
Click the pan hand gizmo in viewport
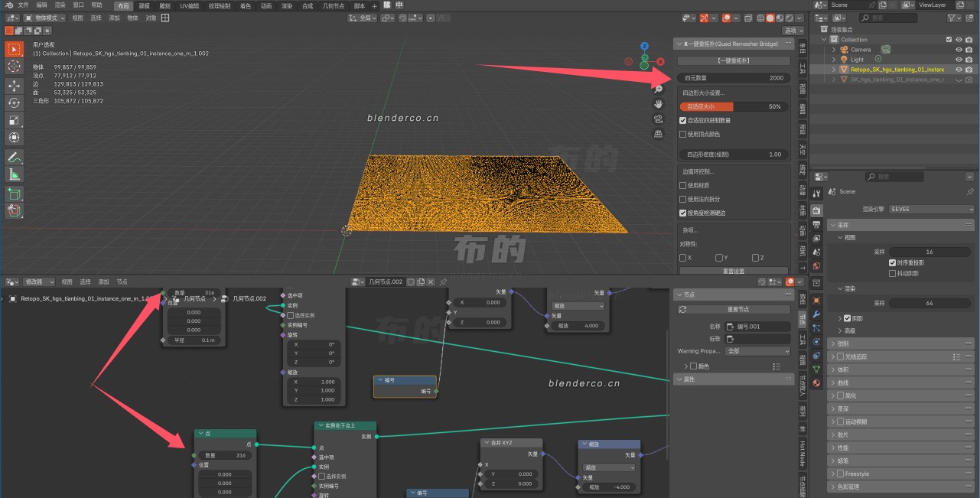click(x=658, y=103)
